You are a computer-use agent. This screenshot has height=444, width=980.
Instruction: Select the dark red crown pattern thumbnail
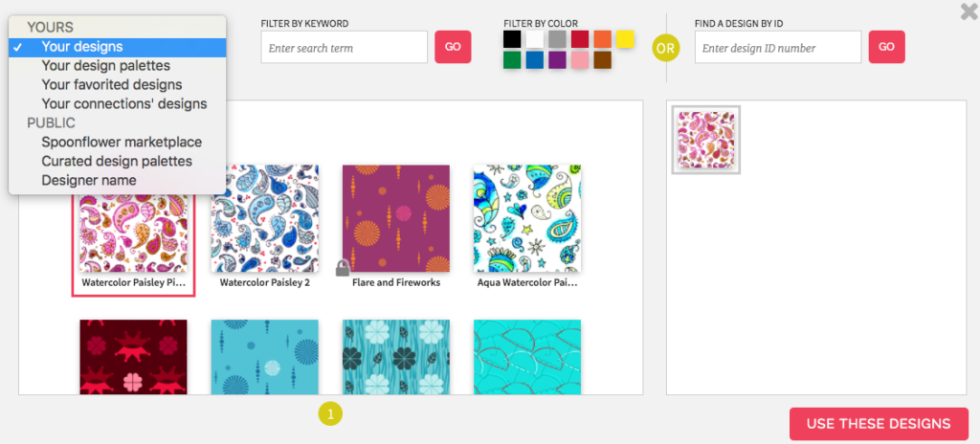134,357
